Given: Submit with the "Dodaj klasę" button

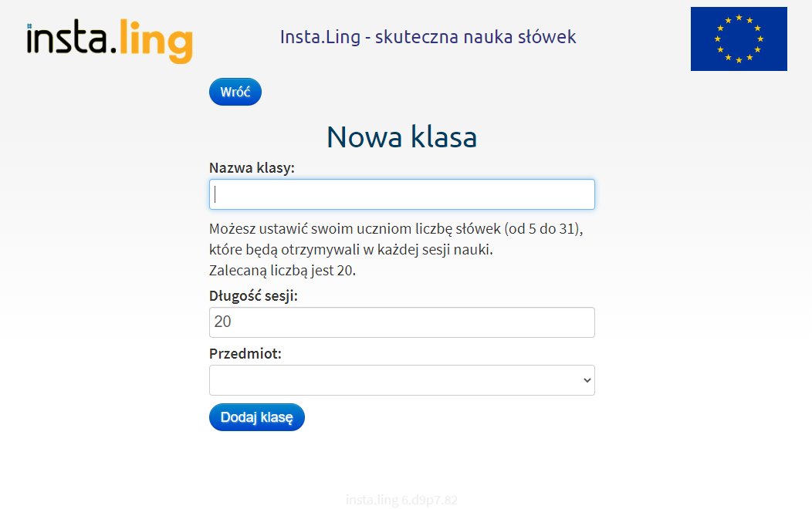Looking at the screenshot, I should point(256,416).
